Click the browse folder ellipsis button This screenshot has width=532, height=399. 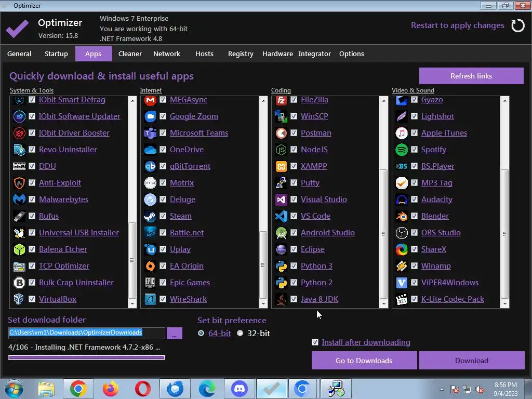[x=175, y=333]
